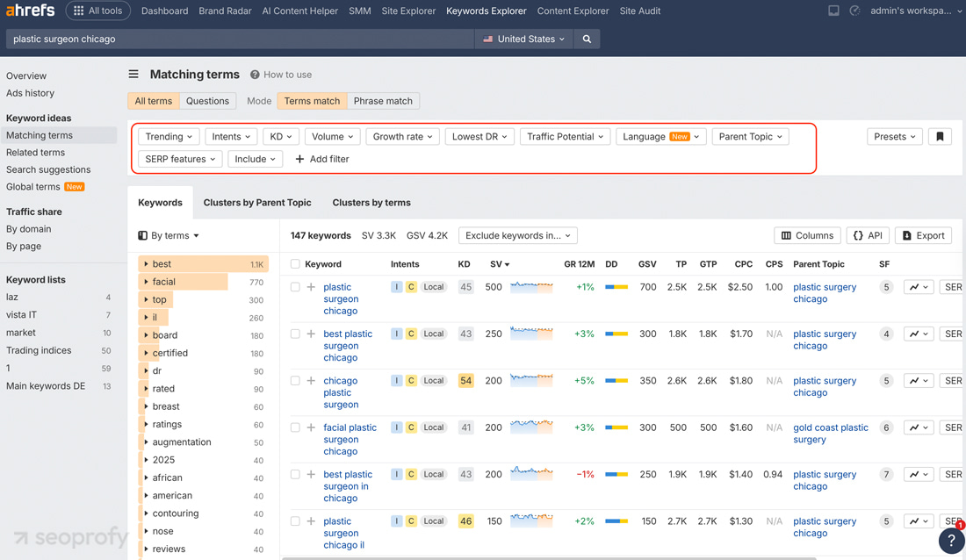Open the help question-mark bubble icon

(x=951, y=542)
